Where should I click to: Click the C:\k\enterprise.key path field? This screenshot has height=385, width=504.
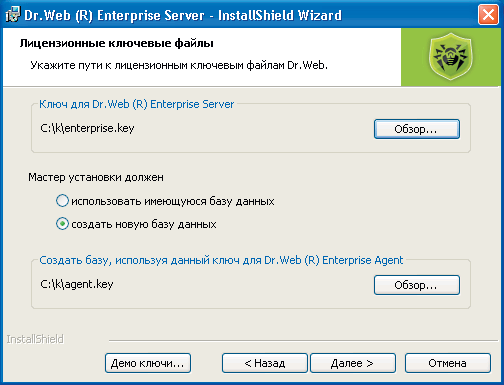(87, 128)
